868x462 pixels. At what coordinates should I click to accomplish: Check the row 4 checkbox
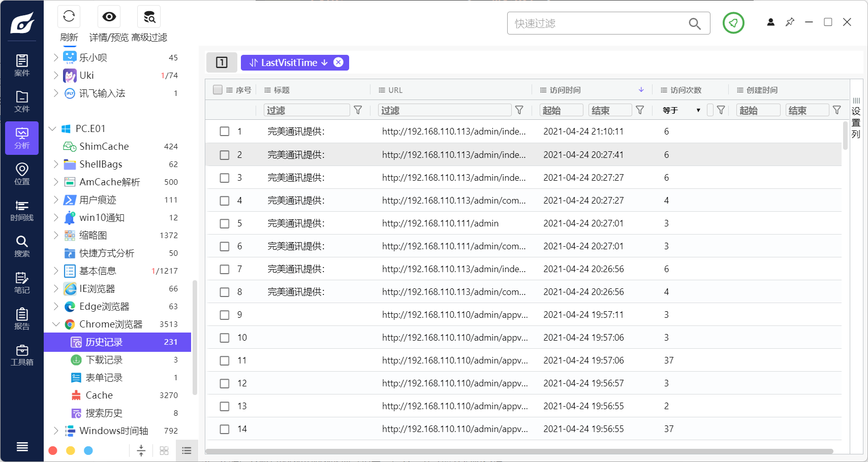pyautogui.click(x=225, y=201)
